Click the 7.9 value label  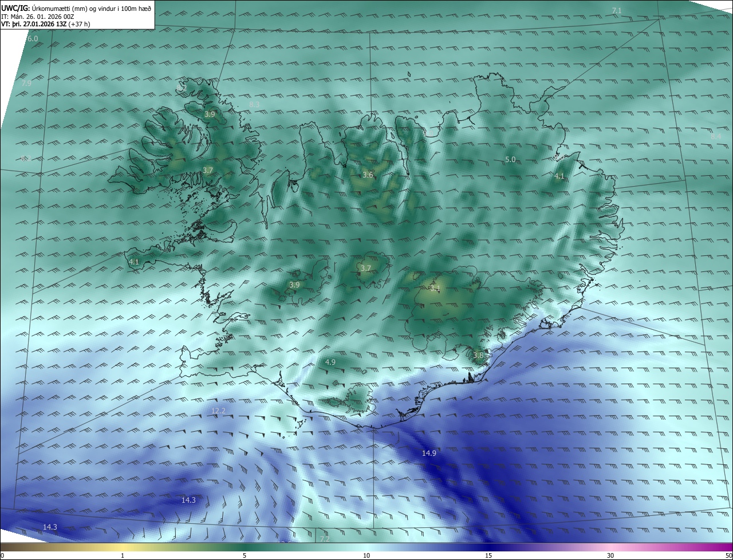click(x=26, y=84)
